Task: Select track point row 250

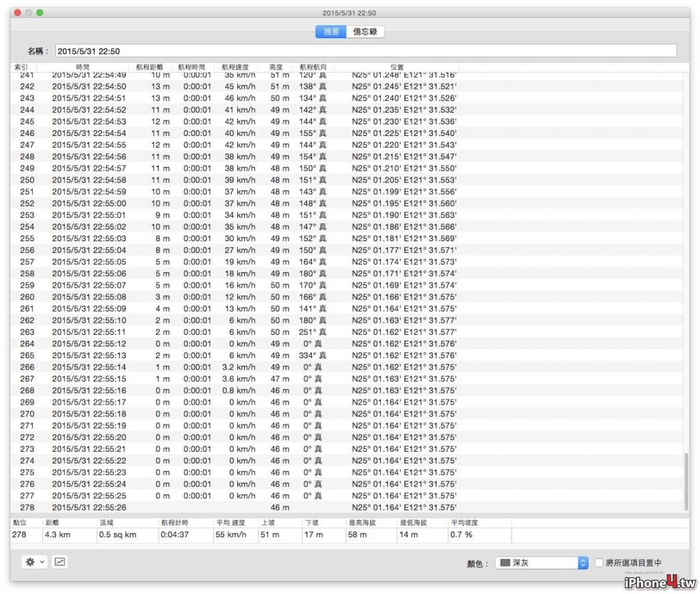Action: (347, 180)
